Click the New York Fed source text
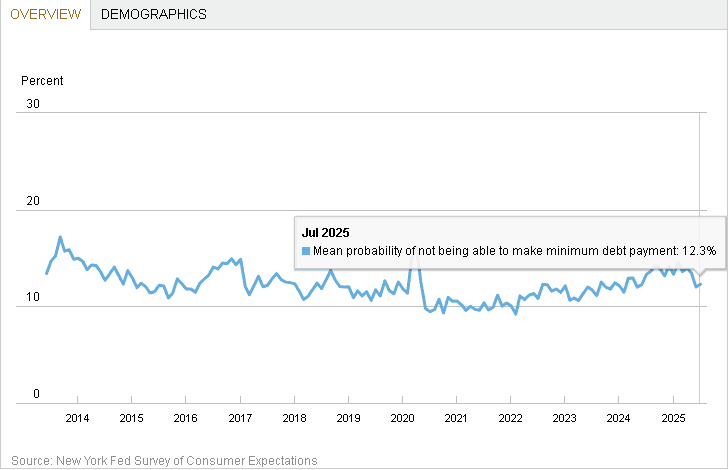728x470 pixels. tap(164, 461)
